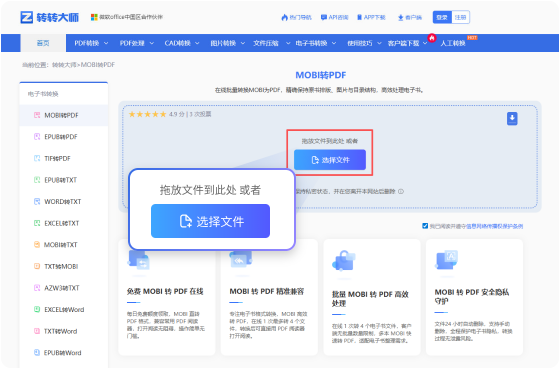Expand the 图片转换 dropdown arrow
The image size is (560, 369).
[243, 43]
